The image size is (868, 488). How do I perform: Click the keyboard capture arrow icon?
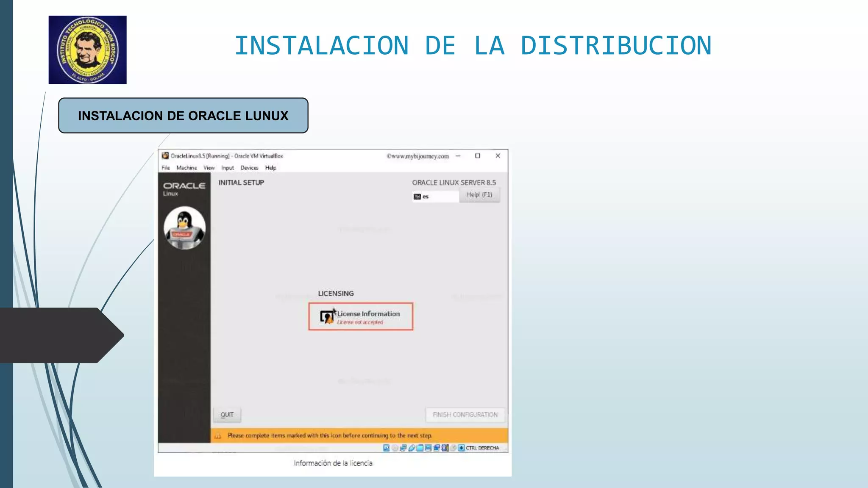pos(461,448)
